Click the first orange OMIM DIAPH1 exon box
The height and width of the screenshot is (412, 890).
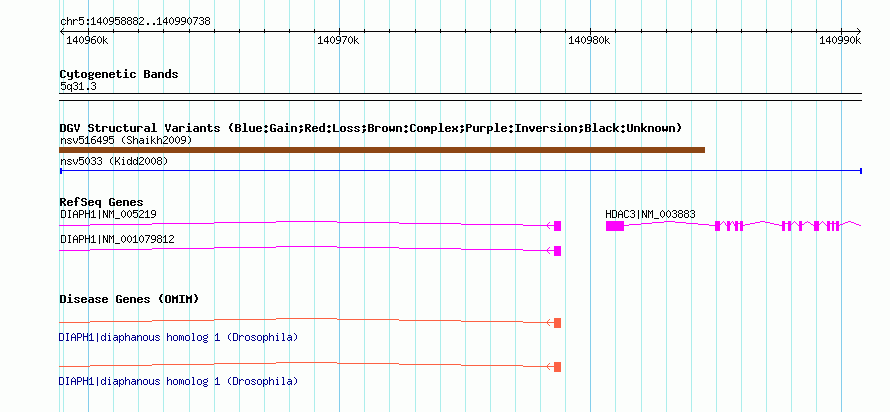pos(557,323)
